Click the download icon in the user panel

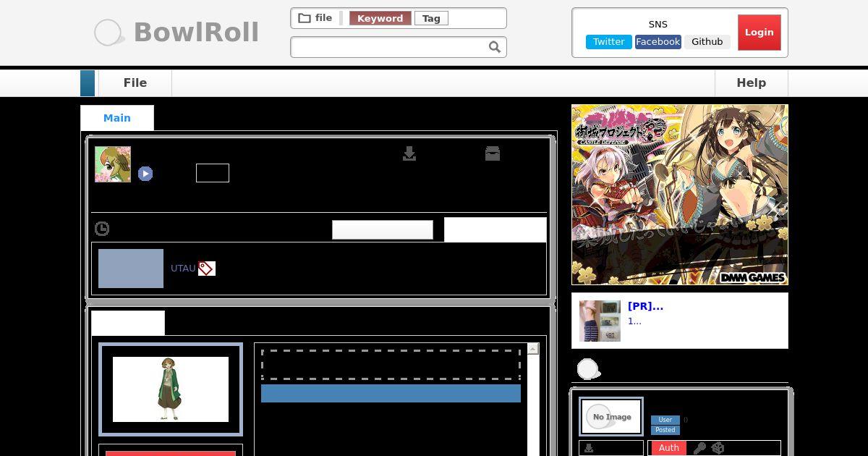coord(589,448)
